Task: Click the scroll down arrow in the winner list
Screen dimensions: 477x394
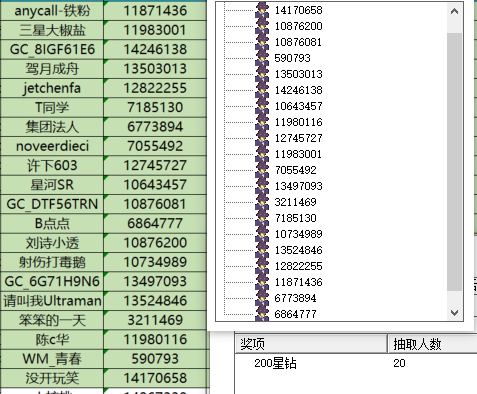Action: [454, 313]
